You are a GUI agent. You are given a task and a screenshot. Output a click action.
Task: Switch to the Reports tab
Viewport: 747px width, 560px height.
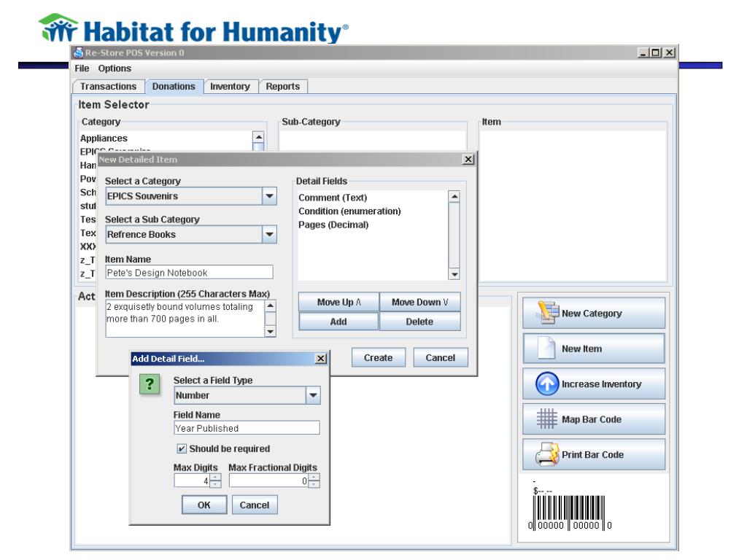283,87
